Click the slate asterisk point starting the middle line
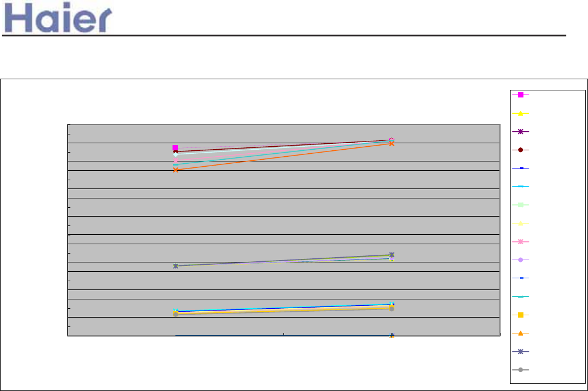The width and height of the screenshot is (588, 391). (x=175, y=266)
